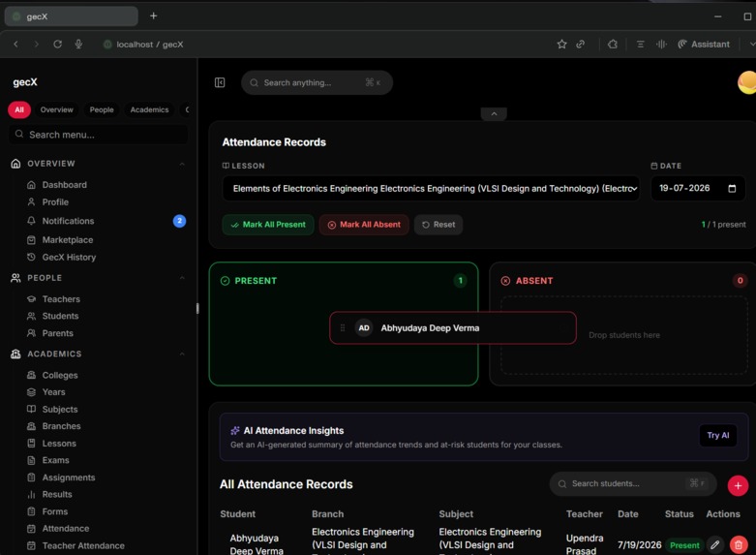Viewport: 756px width, 555px height.
Task: Click the Try AI button
Action: point(718,435)
